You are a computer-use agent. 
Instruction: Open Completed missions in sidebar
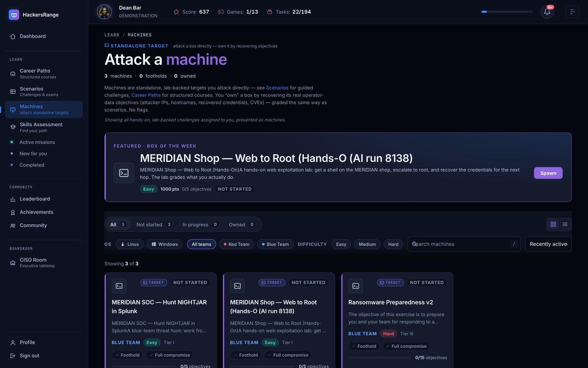tap(32, 165)
